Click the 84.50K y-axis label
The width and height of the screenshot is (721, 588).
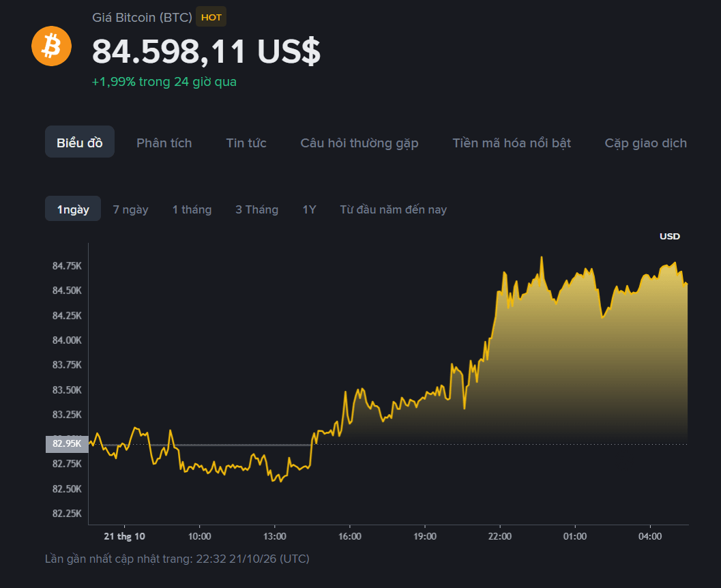click(x=67, y=291)
